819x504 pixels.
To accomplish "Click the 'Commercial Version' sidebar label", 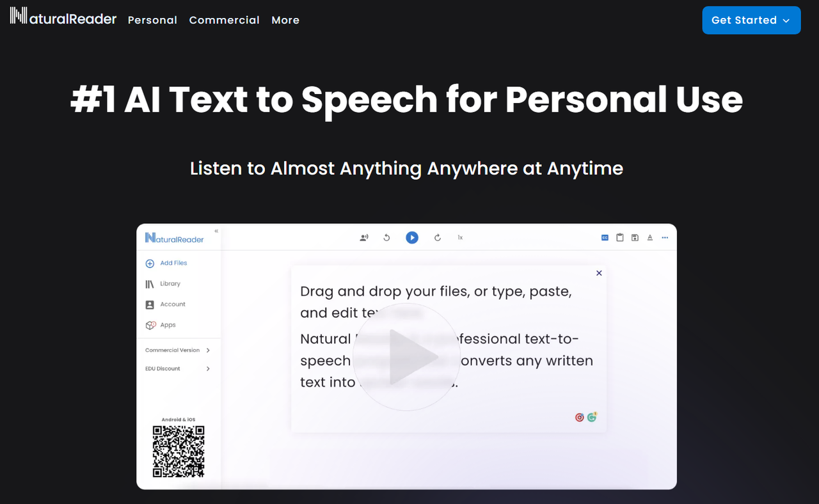I will pos(172,350).
